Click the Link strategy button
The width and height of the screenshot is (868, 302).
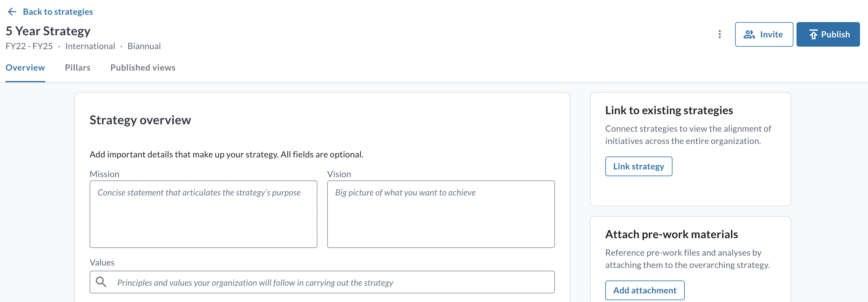tap(638, 166)
